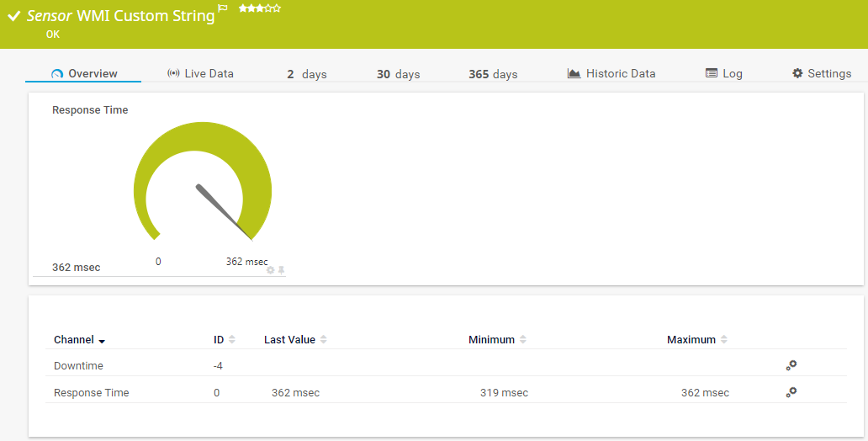Open the 365 days graph tab
The height and width of the screenshot is (441, 868).
click(x=493, y=74)
